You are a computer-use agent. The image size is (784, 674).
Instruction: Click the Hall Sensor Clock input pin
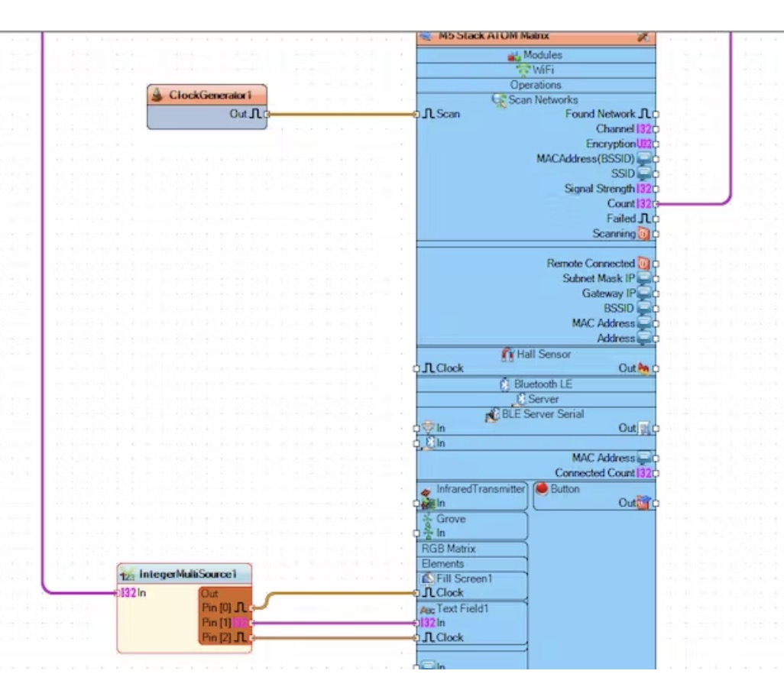(417, 368)
